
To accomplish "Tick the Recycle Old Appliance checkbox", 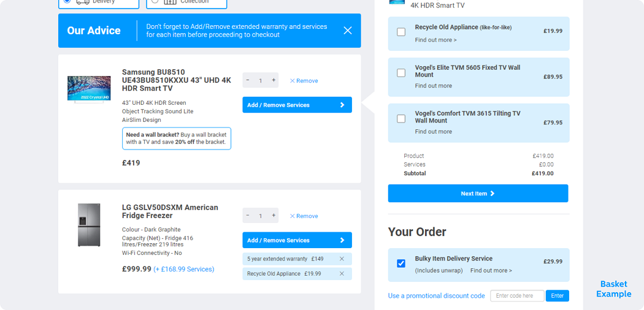I will click(401, 32).
